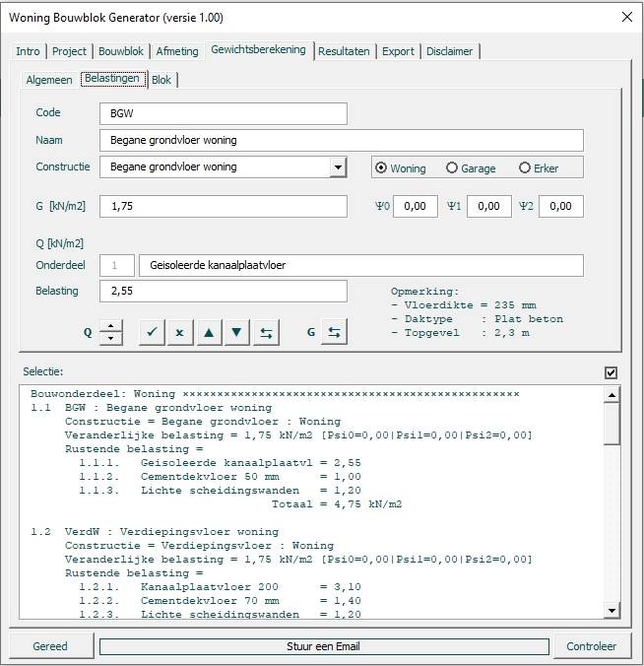Click the Ψ1 value field
Screen dimensions: 644x666
(489, 207)
